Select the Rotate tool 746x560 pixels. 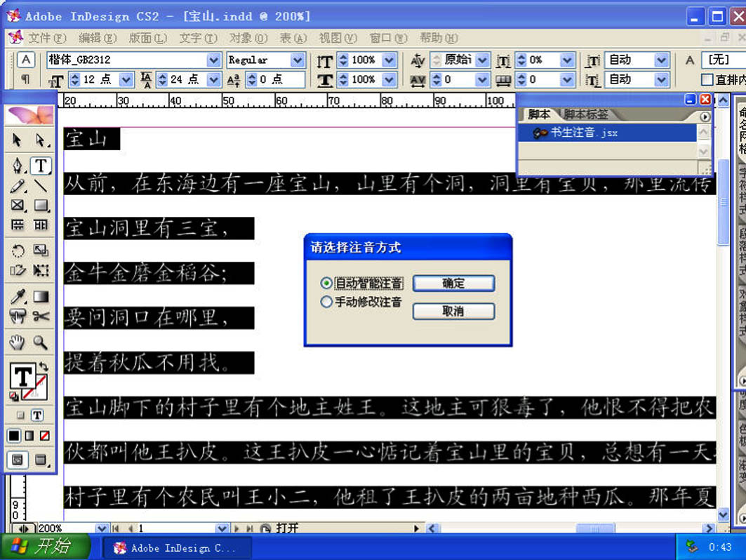18,251
